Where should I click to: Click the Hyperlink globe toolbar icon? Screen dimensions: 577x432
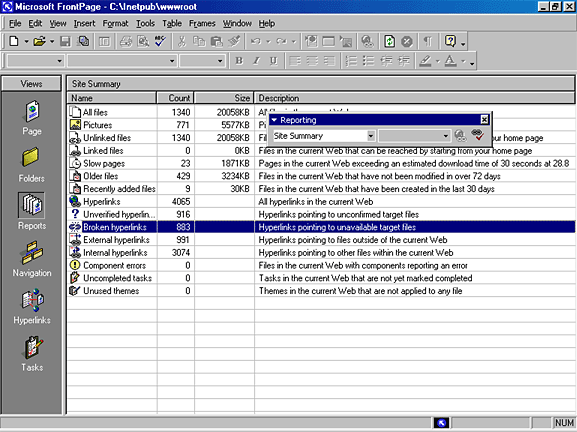367,41
